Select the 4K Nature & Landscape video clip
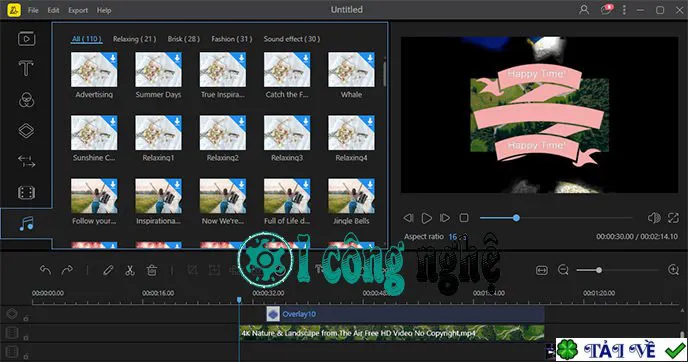688x362 pixels. [x=392, y=333]
